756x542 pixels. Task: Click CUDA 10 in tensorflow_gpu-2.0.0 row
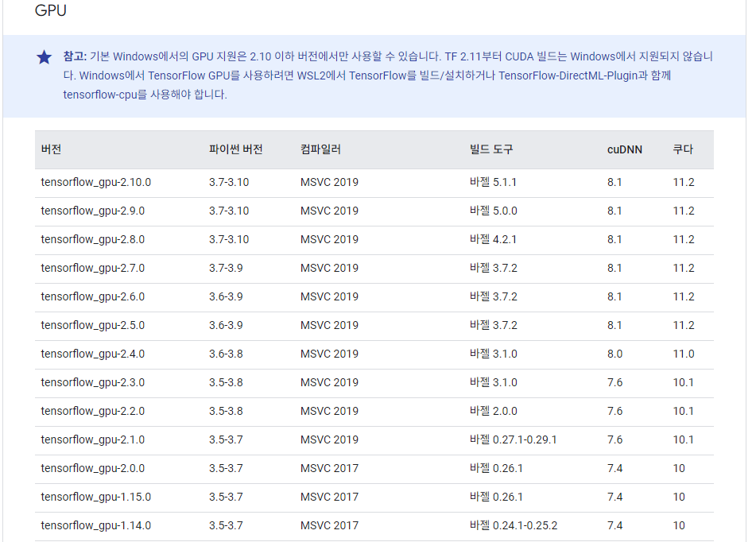pyautogui.click(x=679, y=468)
